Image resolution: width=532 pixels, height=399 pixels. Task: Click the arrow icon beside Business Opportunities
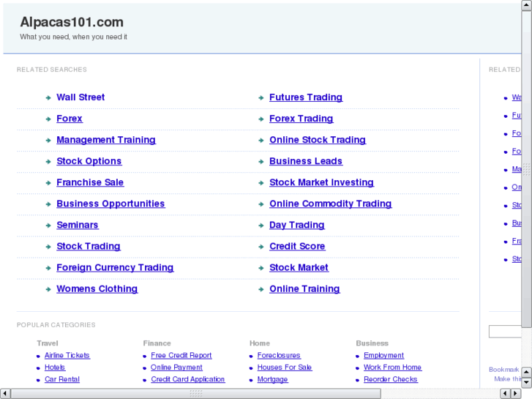[48, 204]
